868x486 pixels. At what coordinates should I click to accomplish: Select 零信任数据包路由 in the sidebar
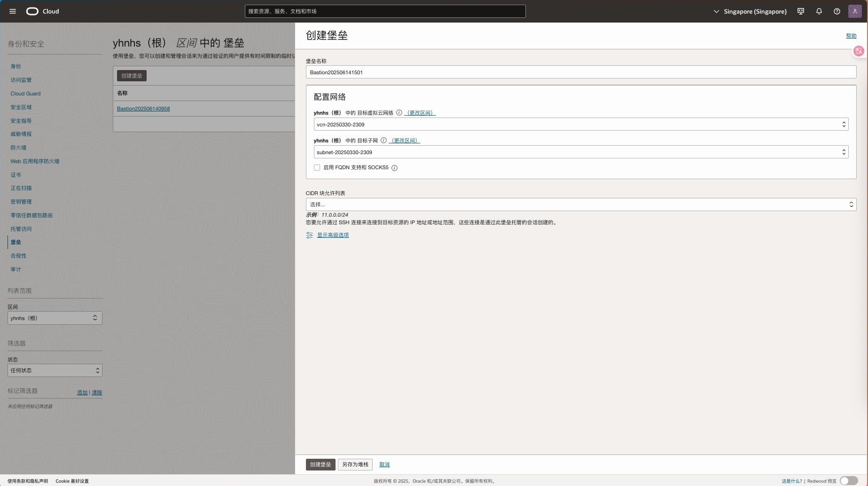(31, 216)
